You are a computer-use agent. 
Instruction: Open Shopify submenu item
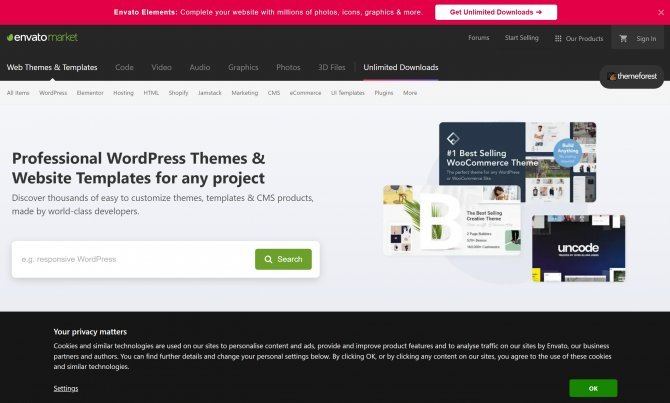tap(178, 93)
